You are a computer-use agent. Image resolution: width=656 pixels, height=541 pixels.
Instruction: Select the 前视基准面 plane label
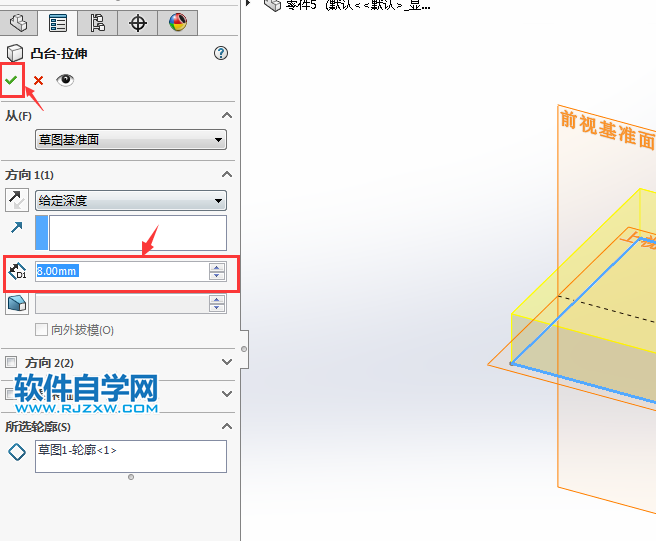[x=607, y=129]
